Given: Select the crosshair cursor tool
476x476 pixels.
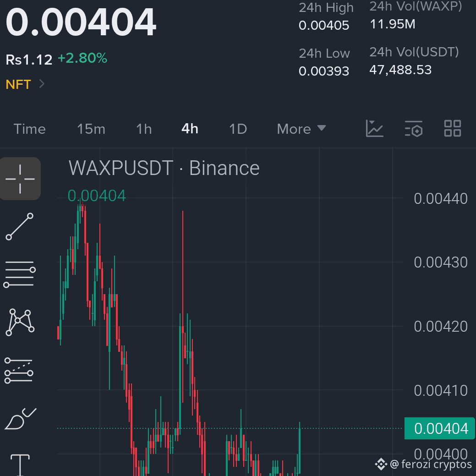Looking at the screenshot, I should 20,179.
